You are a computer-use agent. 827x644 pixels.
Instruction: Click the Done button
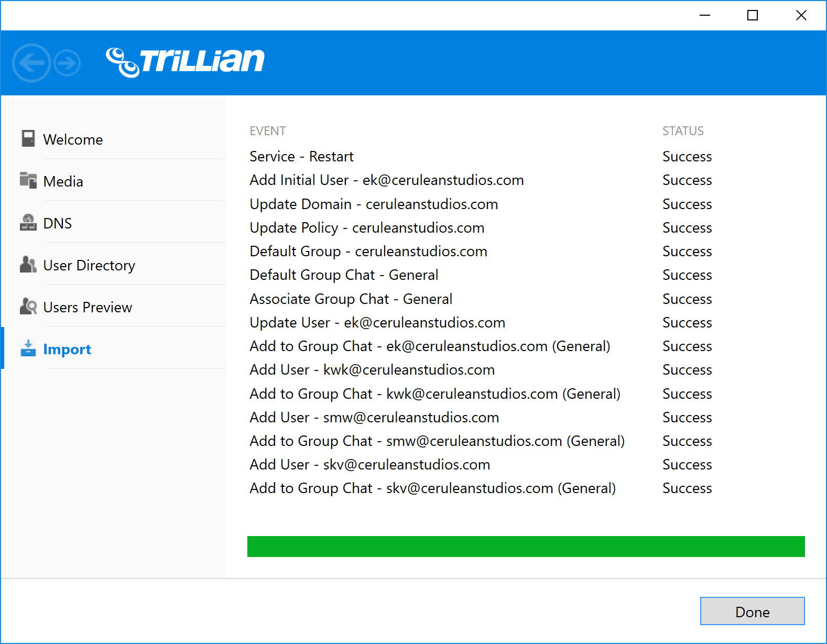(753, 611)
